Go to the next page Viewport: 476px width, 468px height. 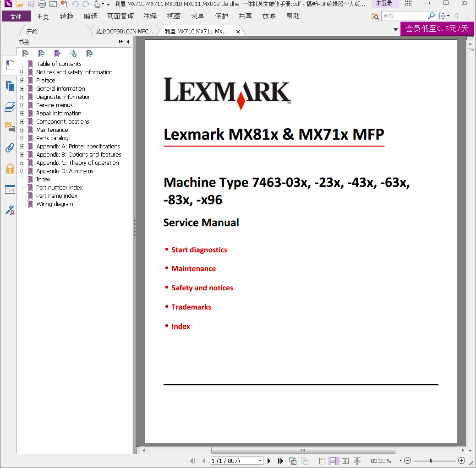(x=269, y=461)
